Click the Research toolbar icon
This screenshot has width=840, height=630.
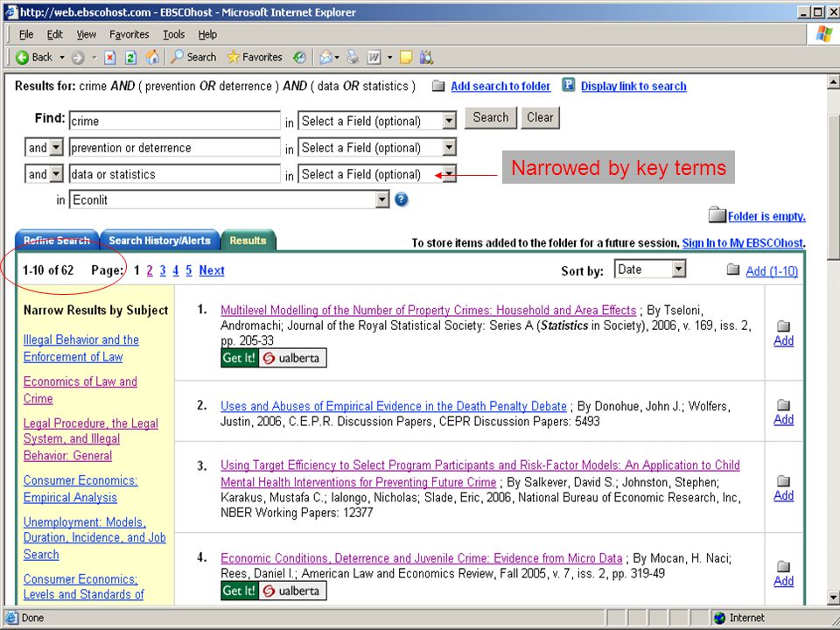426,58
